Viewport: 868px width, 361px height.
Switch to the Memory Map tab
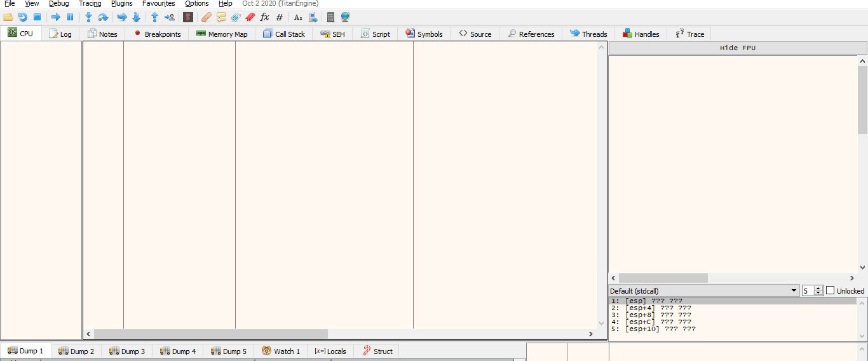[x=222, y=34]
